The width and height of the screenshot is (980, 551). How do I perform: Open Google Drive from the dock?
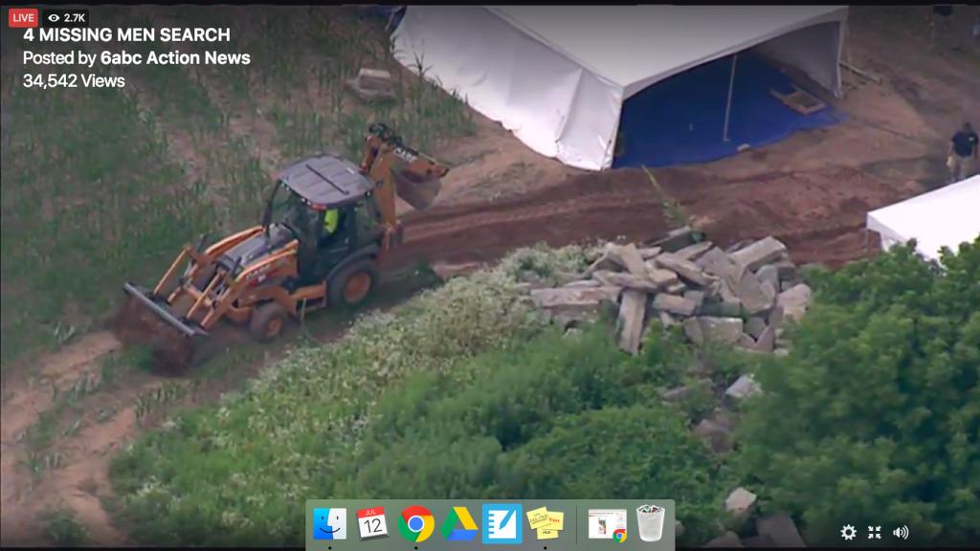459,523
